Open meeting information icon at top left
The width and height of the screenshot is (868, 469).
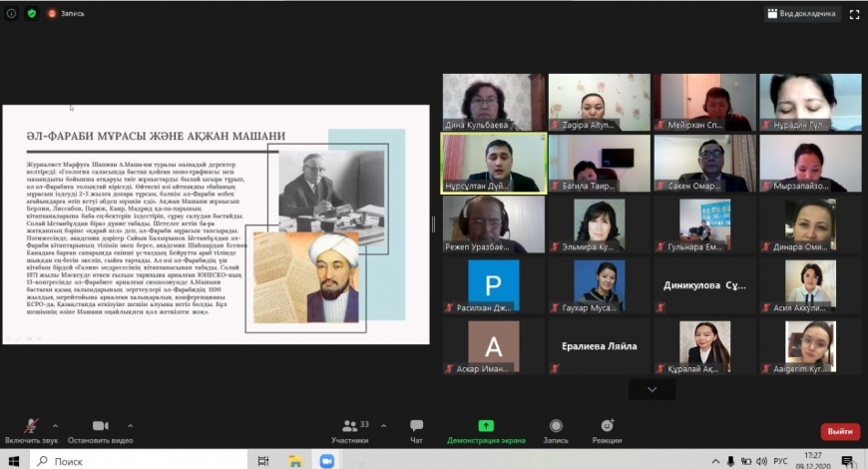click(x=12, y=13)
